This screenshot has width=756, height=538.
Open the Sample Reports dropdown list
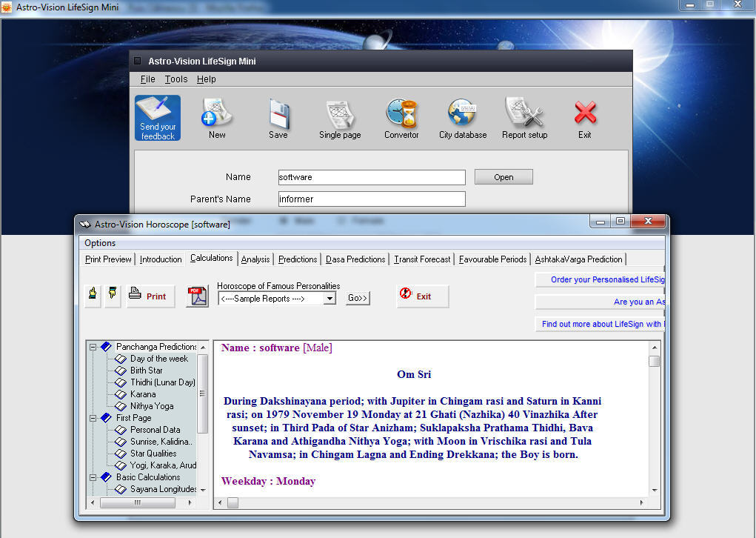pos(330,299)
